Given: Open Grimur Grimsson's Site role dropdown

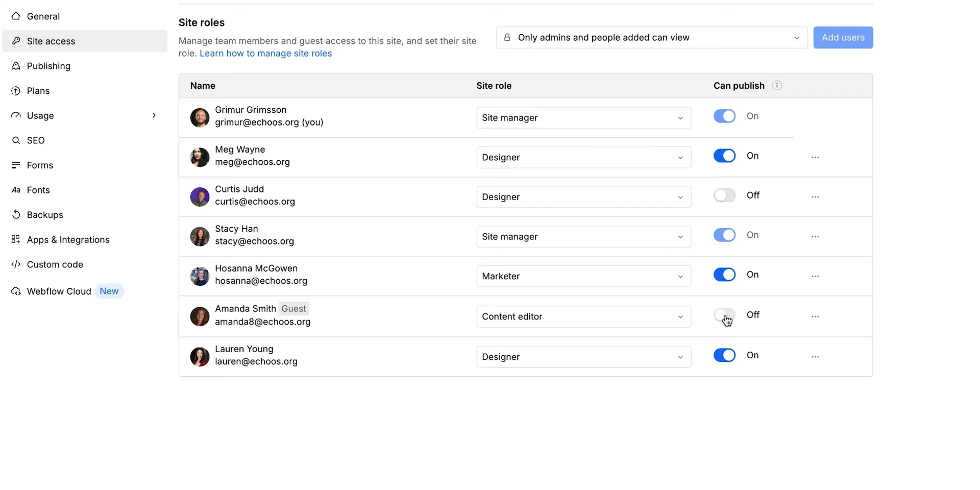Looking at the screenshot, I should (x=584, y=117).
